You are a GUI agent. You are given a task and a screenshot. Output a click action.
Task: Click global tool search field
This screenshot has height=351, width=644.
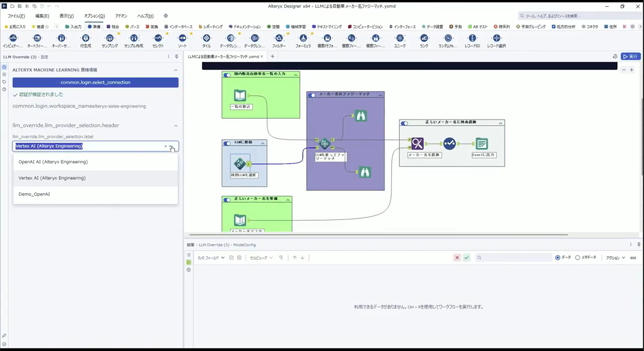580,16
